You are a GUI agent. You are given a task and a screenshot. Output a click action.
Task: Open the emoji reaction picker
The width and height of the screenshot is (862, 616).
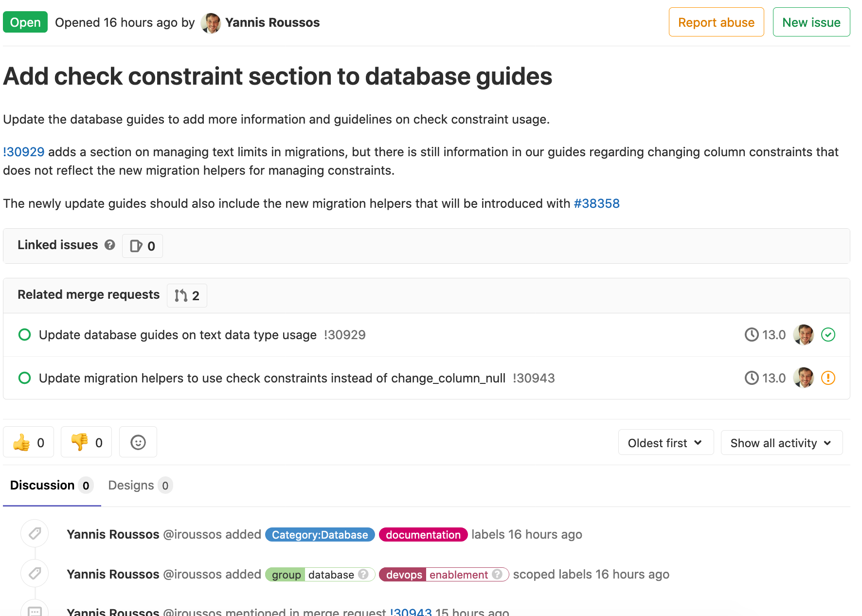[x=138, y=442]
